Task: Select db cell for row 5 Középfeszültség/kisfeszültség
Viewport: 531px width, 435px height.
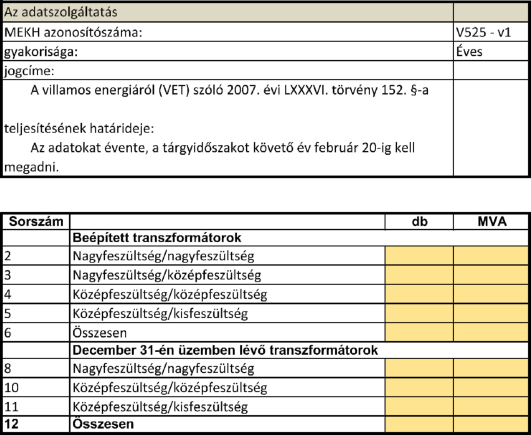Action: tap(419, 313)
